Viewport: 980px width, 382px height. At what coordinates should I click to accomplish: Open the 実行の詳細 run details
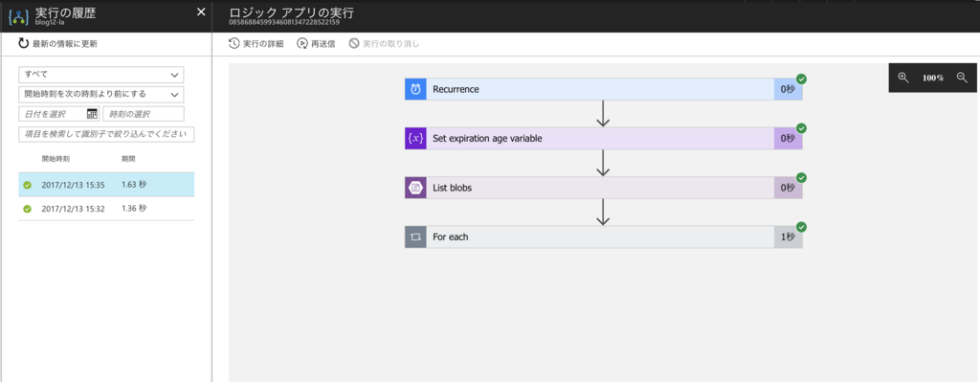[x=256, y=44]
